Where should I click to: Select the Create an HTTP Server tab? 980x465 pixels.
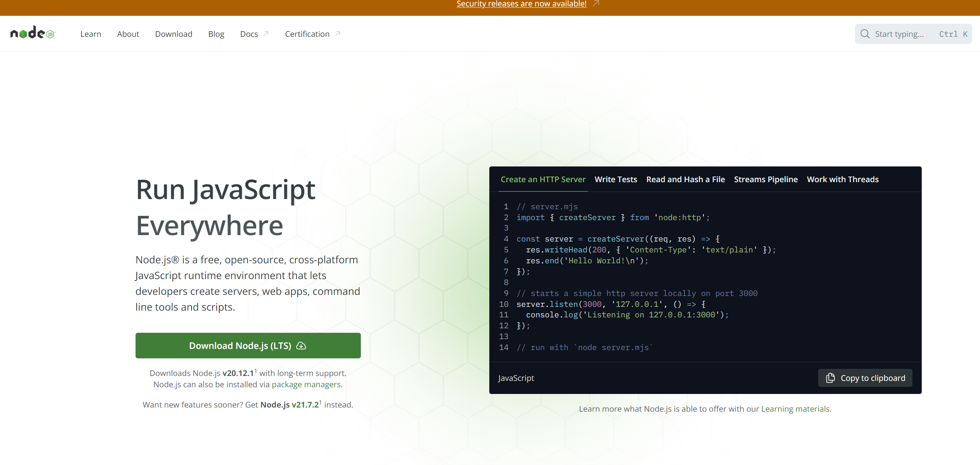[543, 179]
